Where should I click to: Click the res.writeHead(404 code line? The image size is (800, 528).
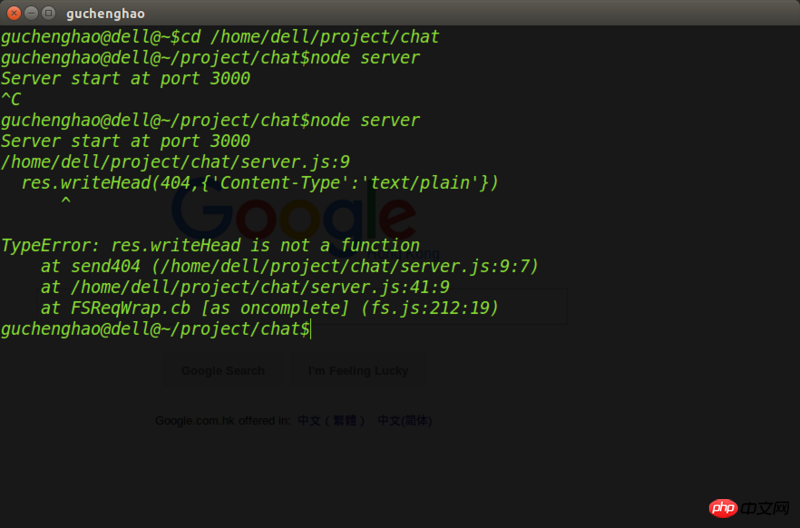259,183
